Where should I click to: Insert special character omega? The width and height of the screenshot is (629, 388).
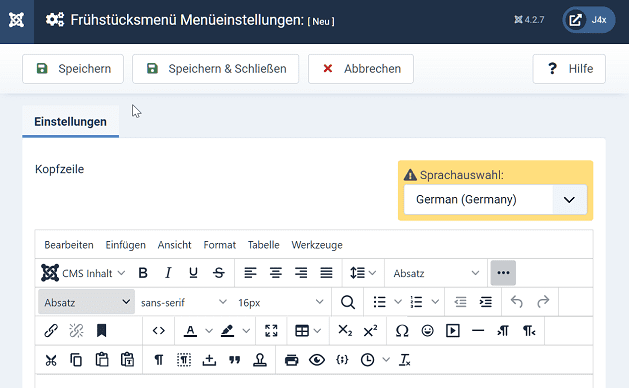tap(402, 331)
